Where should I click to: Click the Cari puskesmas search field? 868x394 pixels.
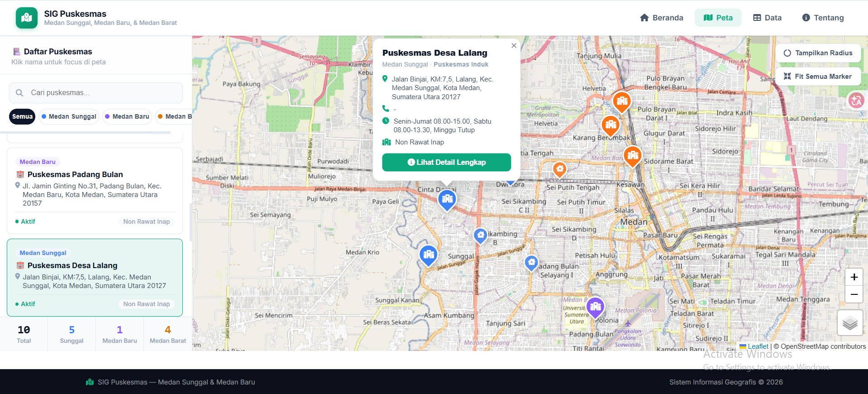pyautogui.click(x=96, y=93)
